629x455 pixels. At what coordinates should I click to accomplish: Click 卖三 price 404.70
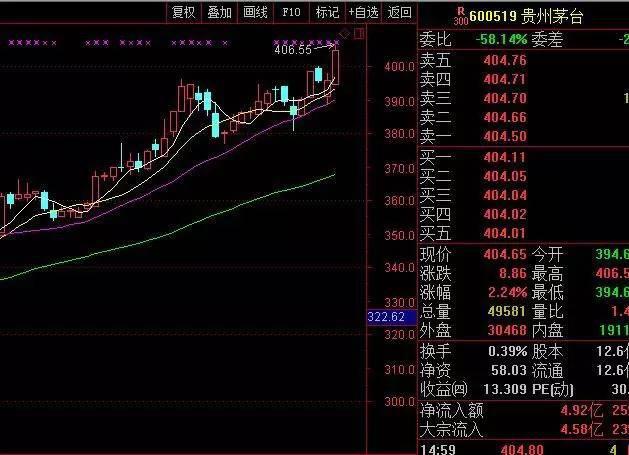(505, 98)
